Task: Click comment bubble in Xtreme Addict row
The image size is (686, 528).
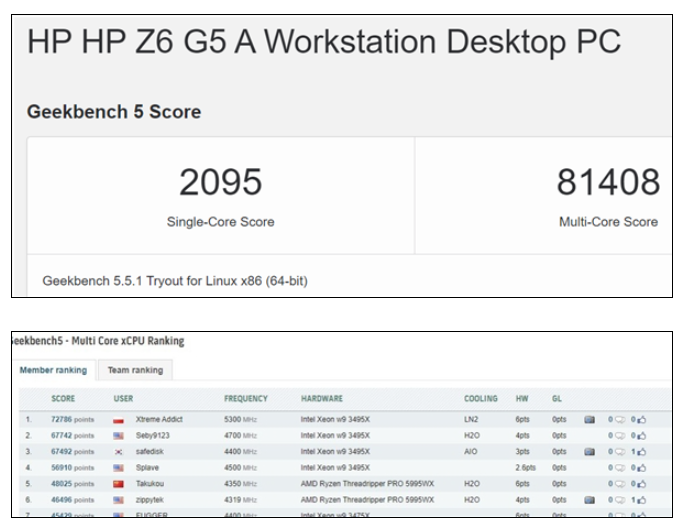Action: pyautogui.click(x=620, y=420)
